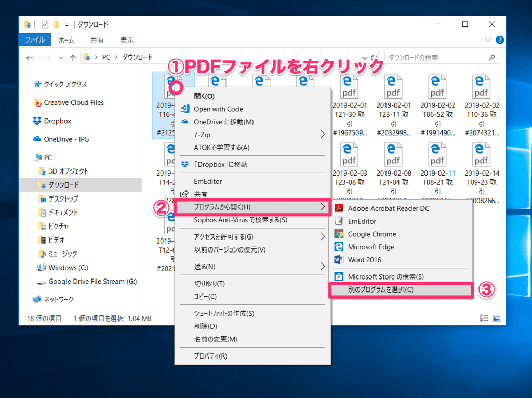Choose the EmEditor icon in Open With submenu

339,221
